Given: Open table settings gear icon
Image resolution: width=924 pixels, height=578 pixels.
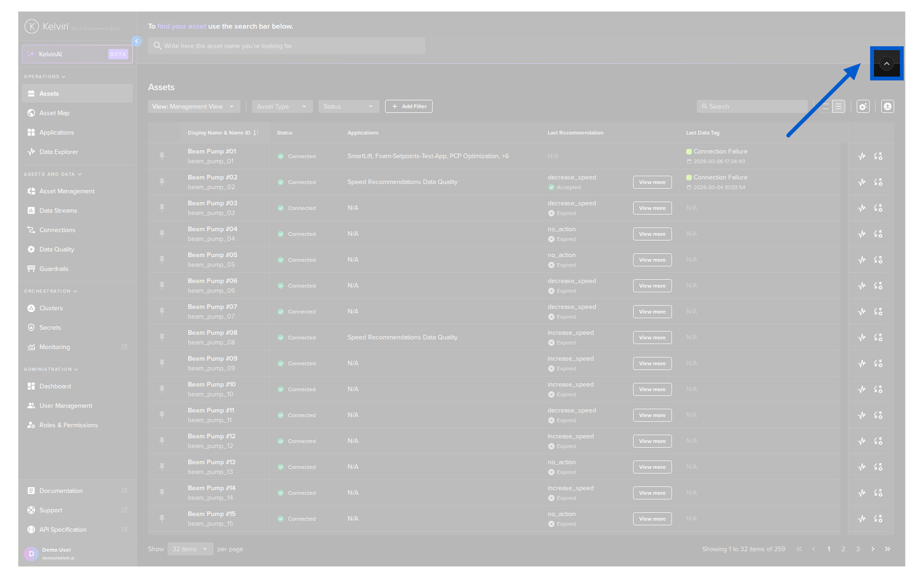Looking at the screenshot, I should click(x=863, y=106).
